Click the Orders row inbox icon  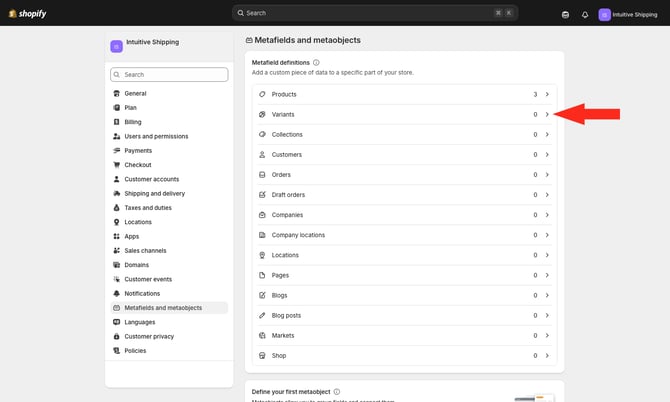pyautogui.click(x=262, y=175)
